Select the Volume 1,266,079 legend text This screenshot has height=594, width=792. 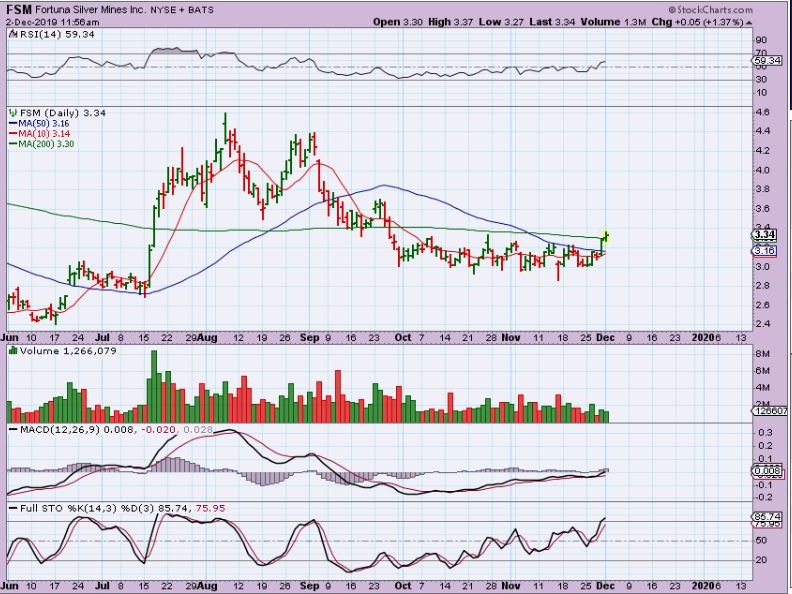point(68,351)
